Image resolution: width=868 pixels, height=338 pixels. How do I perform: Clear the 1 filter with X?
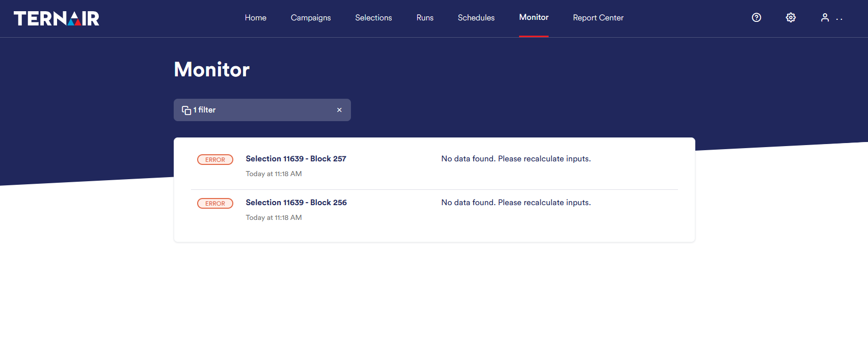pos(339,110)
